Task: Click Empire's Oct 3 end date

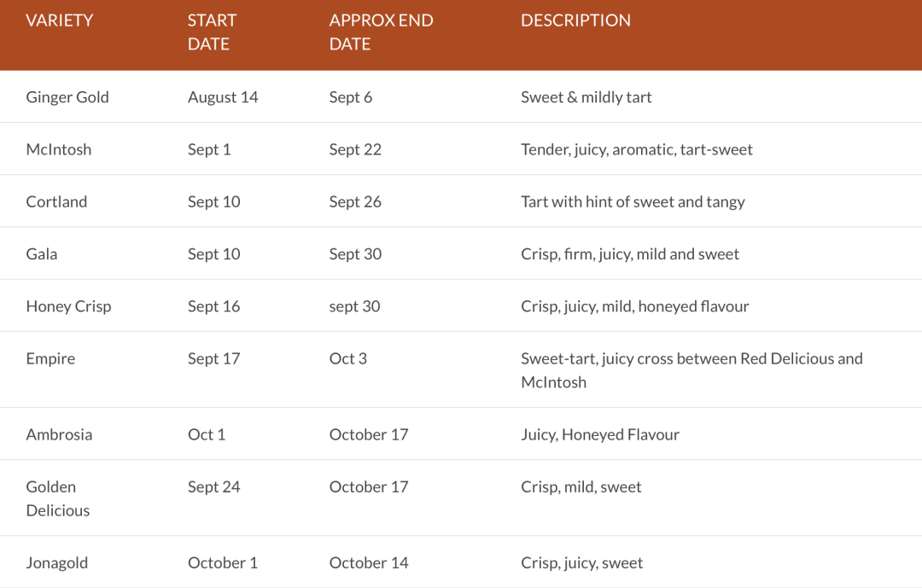Action: tap(347, 358)
